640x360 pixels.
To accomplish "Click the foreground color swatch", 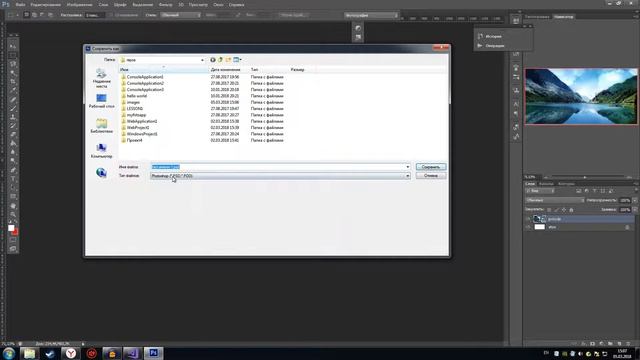I will point(11,228).
